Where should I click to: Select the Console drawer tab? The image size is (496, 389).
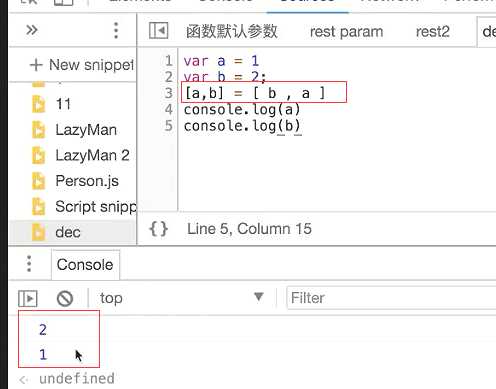85,265
